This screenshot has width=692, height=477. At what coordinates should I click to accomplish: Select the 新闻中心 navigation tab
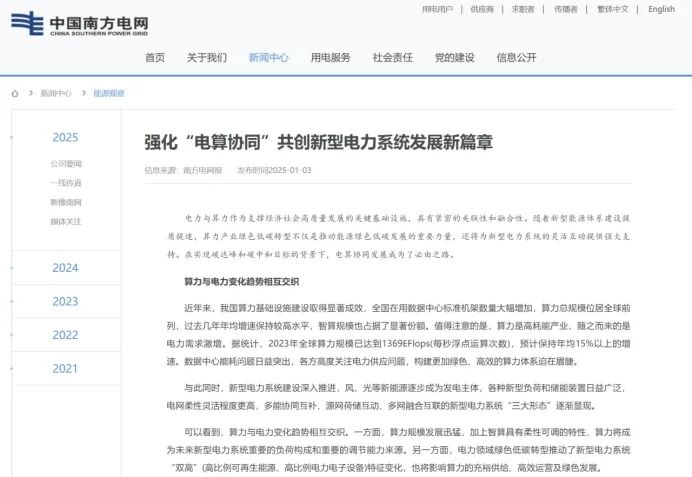click(268, 58)
